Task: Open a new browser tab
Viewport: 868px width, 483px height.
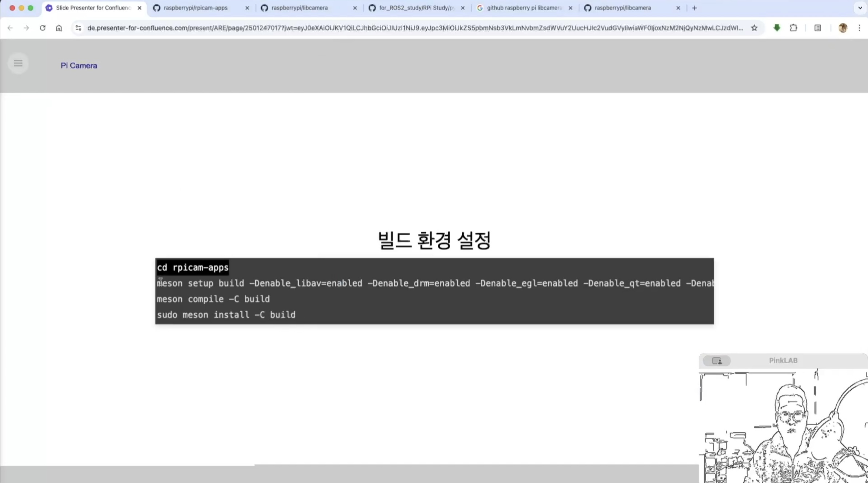Action: pos(695,8)
